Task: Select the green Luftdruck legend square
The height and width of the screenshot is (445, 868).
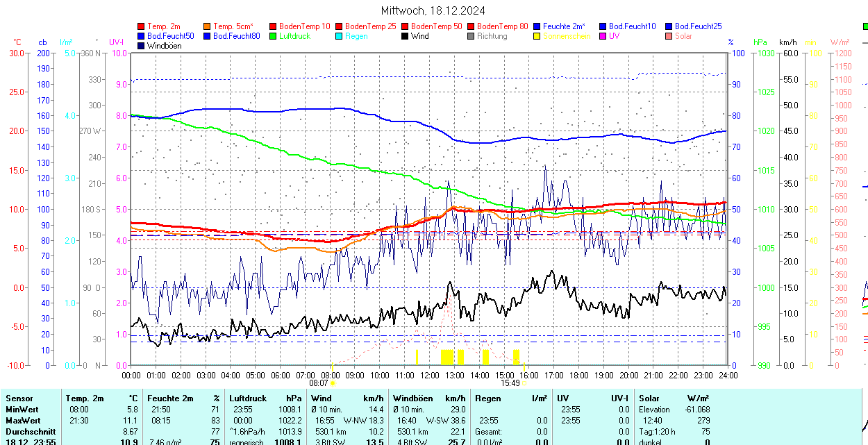Action: point(274,36)
